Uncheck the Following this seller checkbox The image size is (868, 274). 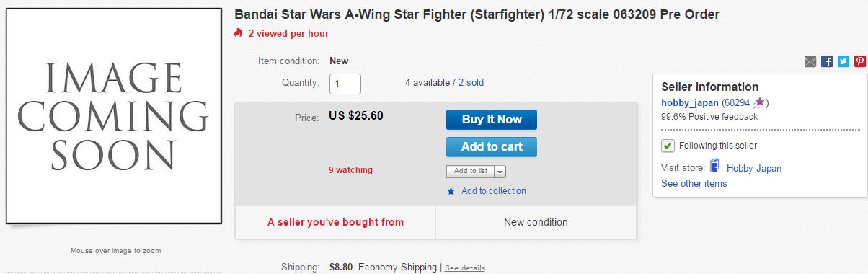668,146
